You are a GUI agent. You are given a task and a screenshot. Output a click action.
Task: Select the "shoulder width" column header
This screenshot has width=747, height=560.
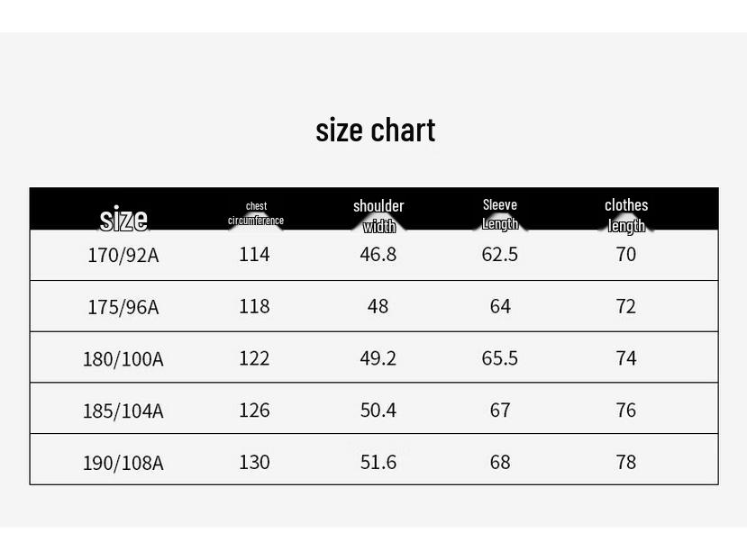(378, 215)
